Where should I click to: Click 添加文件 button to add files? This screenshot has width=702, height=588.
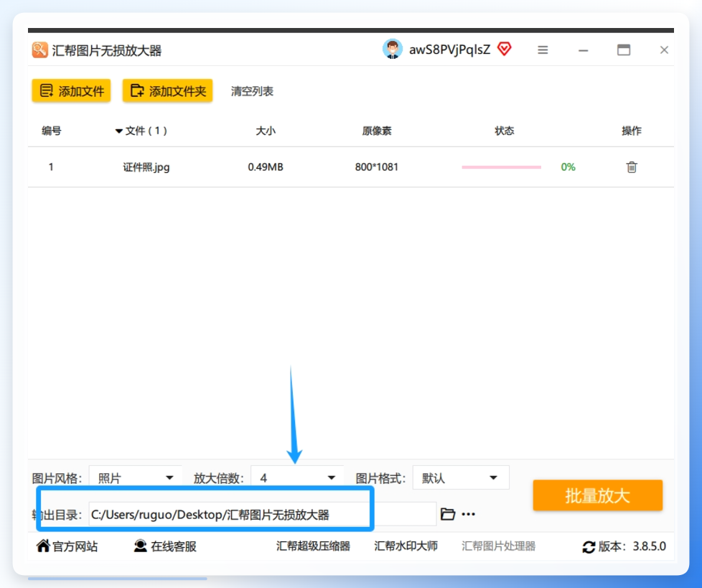(71, 91)
